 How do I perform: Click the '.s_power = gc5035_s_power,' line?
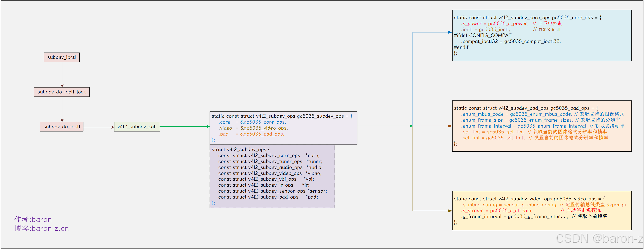[x=511, y=23]
